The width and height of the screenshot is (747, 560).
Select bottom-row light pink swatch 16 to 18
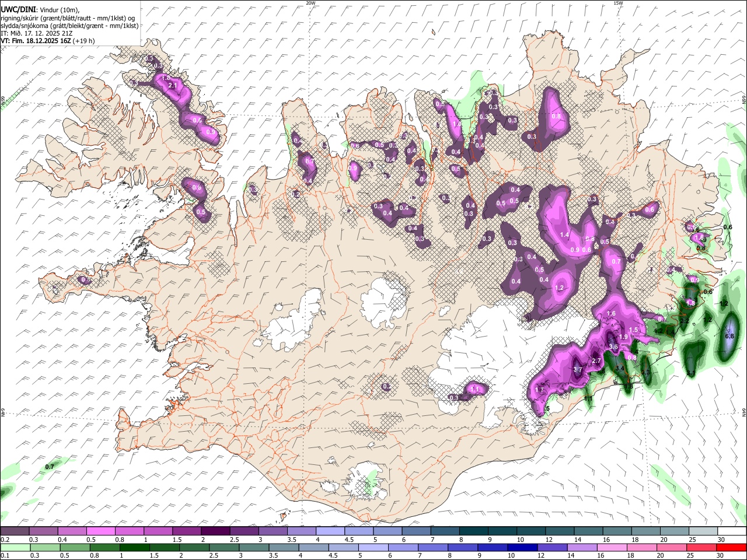[613, 547]
